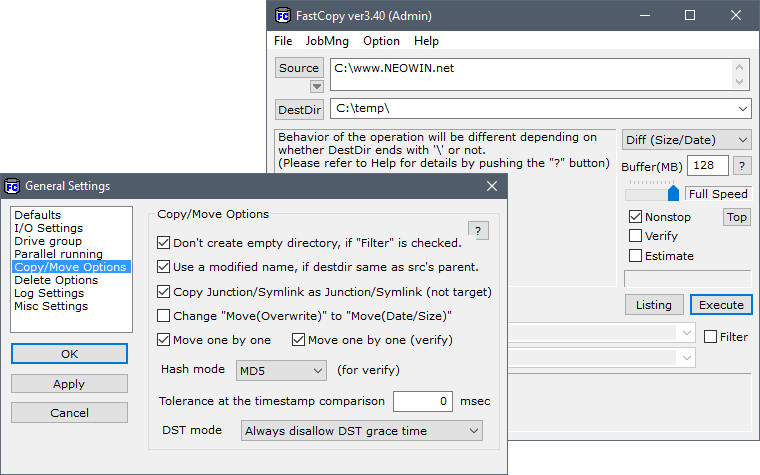Image resolution: width=760 pixels, height=475 pixels.
Task: Close the General Settings dialog
Action: (492, 186)
